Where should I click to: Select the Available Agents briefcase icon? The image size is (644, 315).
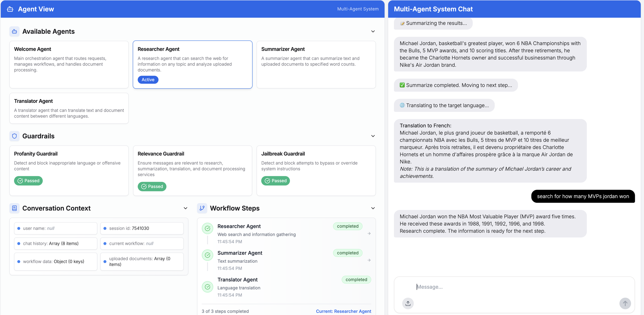(14, 31)
